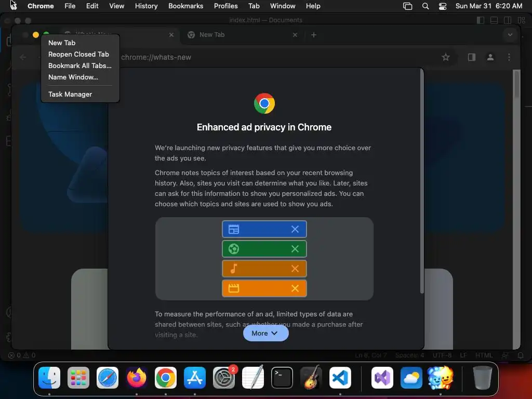This screenshot has height=399, width=532.
Task: Open the Window menu in menu bar
Action: pyautogui.click(x=283, y=6)
